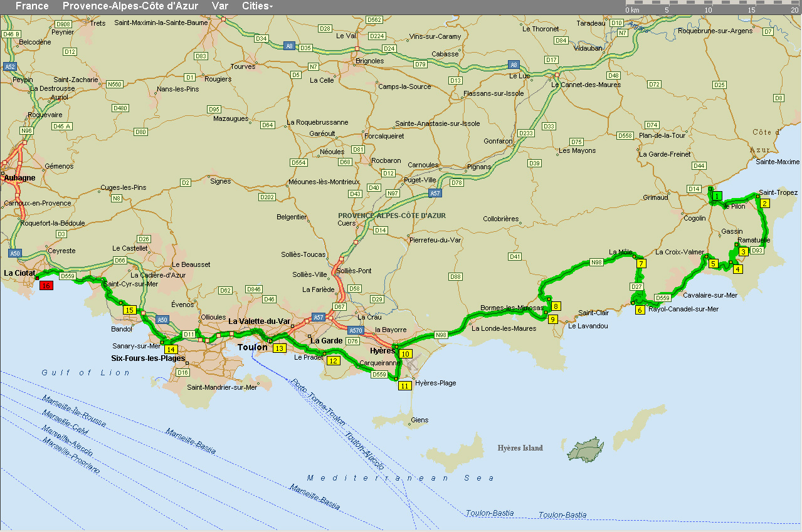Select waypoint marker 11 near Hyères-Plage

pos(404,386)
